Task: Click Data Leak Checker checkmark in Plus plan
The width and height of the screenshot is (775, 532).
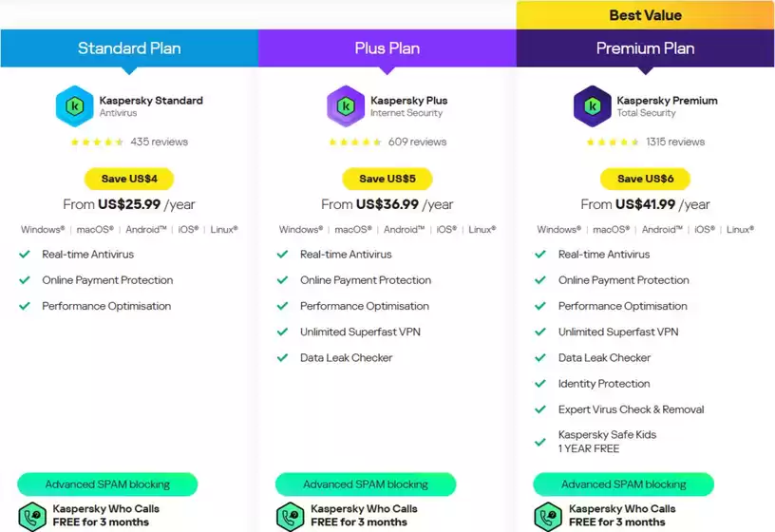Action: (282, 358)
